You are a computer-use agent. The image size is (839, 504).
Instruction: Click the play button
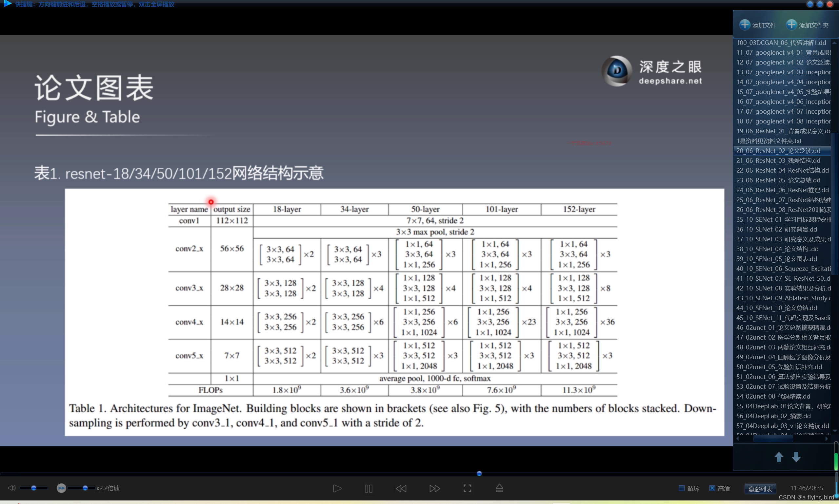(337, 488)
